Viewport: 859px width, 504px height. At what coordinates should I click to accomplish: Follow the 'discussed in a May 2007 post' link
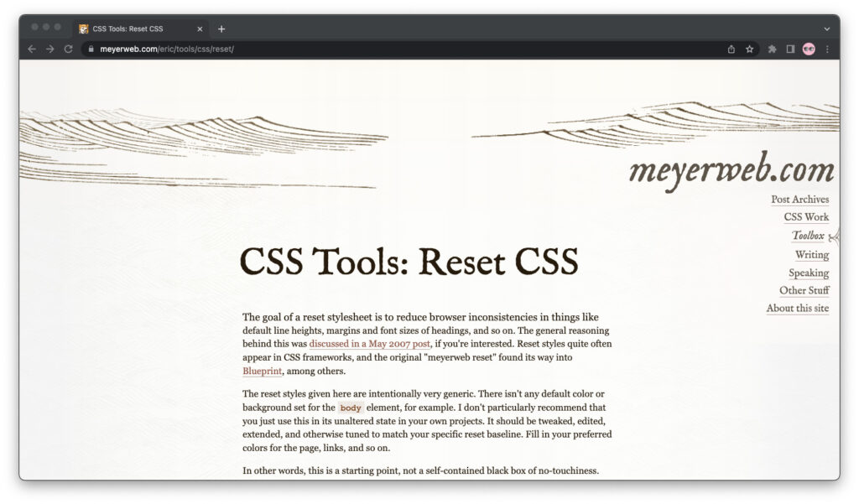[369, 344]
